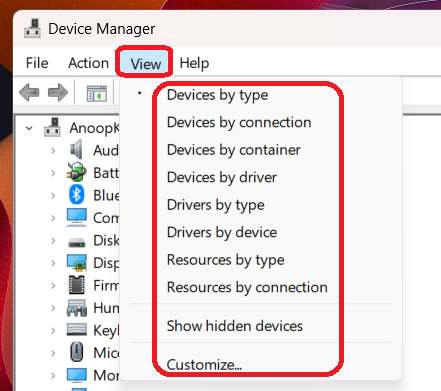Select the Mice category icon
441x391 pixels.
pos(77,353)
